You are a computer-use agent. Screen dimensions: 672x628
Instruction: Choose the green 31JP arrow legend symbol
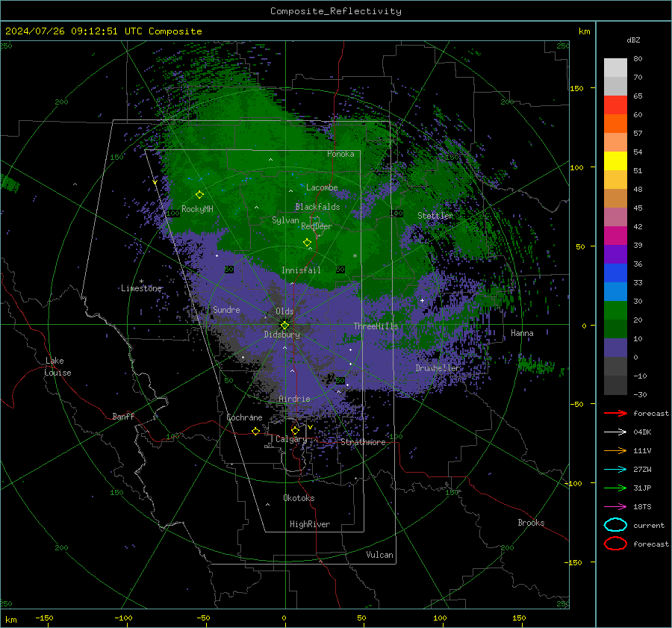[x=615, y=488]
